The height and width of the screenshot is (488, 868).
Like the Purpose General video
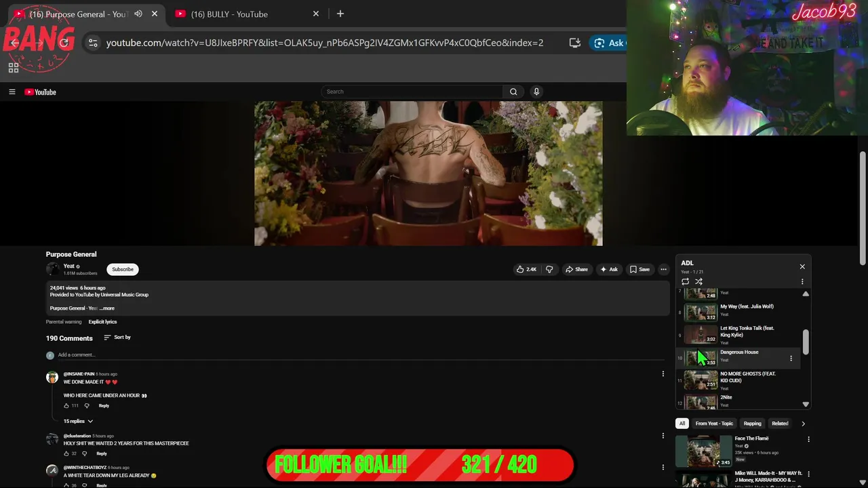coord(526,269)
